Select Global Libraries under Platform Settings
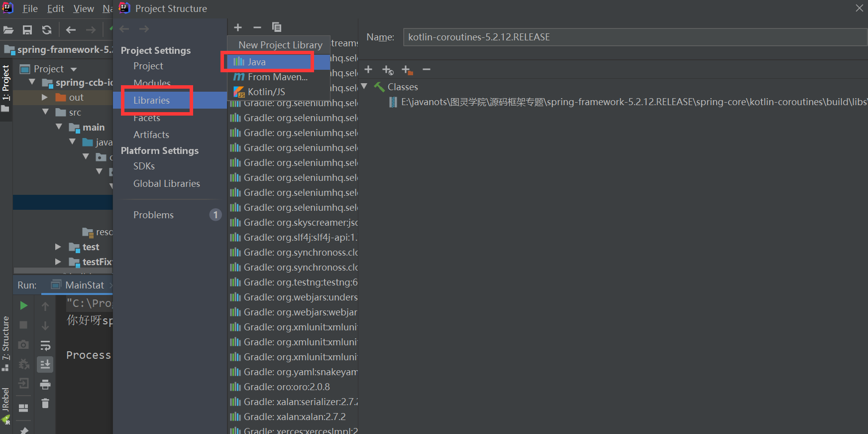Viewport: 868px width, 434px height. [x=167, y=183]
